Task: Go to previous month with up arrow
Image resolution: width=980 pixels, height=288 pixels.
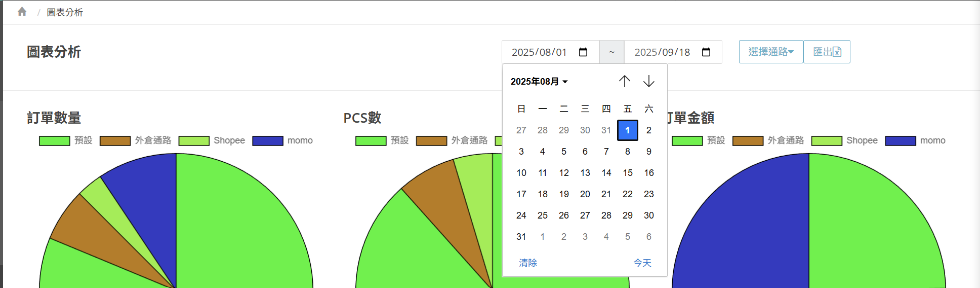Action: coord(624,81)
